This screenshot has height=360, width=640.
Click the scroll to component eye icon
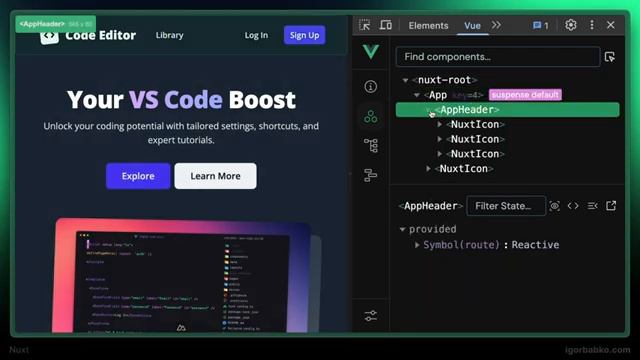click(x=554, y=206)
